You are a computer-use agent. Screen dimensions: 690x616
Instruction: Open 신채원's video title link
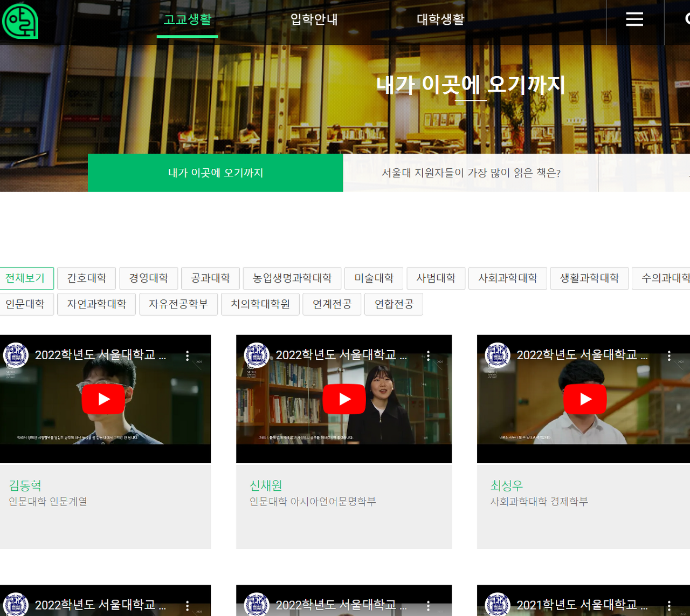[341, 355]
